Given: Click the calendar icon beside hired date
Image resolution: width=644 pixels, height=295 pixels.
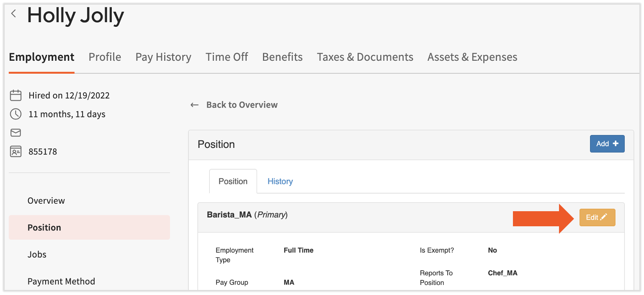Looking at the screenshot, I should 15,95.
